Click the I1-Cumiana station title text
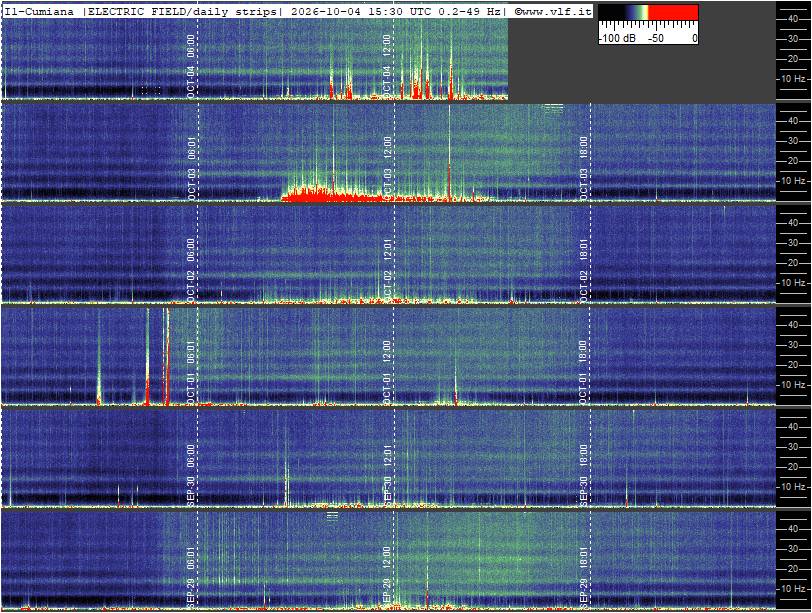 39,11
